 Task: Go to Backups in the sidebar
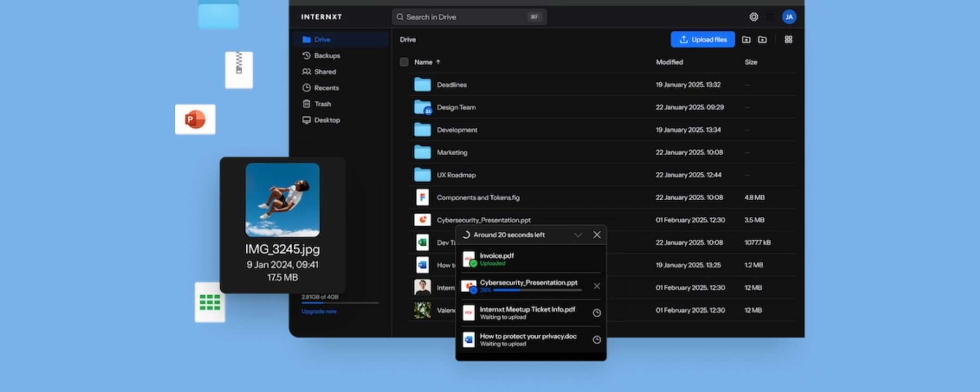pos(327,55)
